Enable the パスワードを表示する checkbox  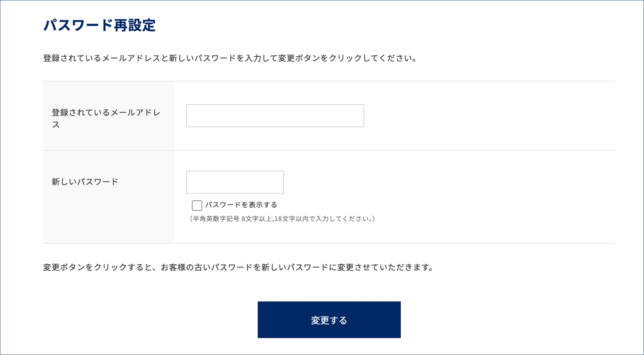point(197,205)
